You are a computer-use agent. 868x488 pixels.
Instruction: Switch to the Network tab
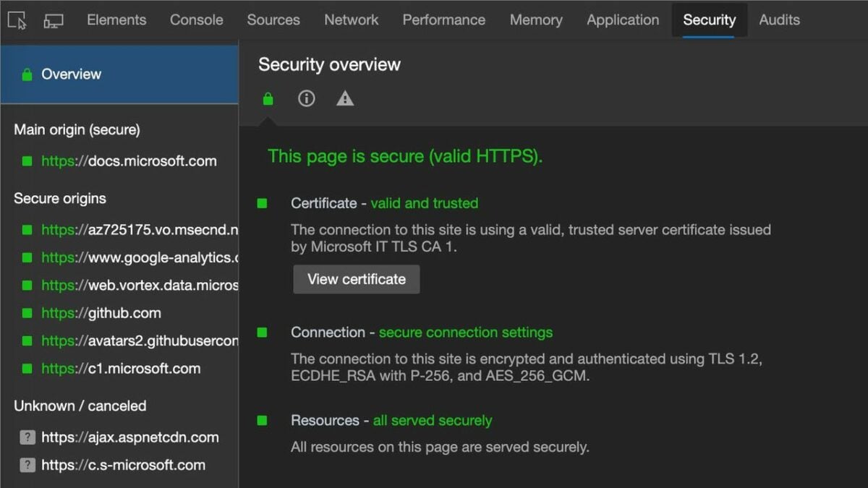(x=352, y=20)
